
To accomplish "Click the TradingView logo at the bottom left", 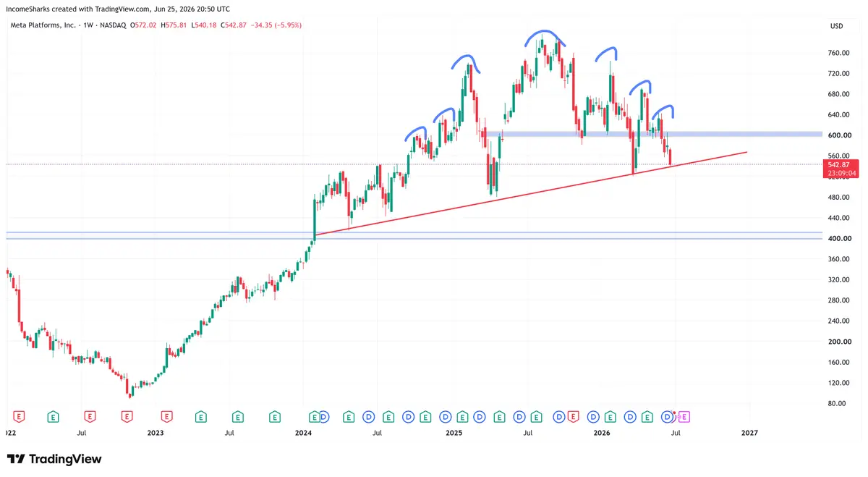I will (x=54, y=459).
